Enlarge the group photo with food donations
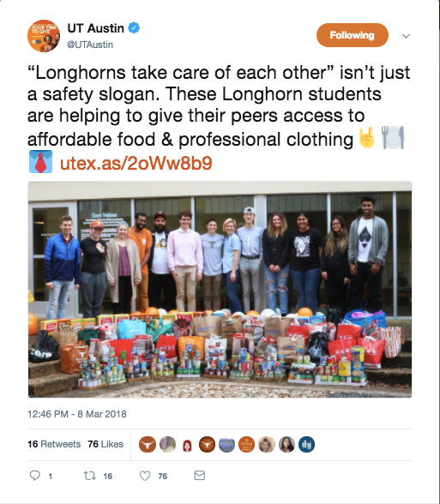The height and width of the screenshot is (504, 440). 220,290
